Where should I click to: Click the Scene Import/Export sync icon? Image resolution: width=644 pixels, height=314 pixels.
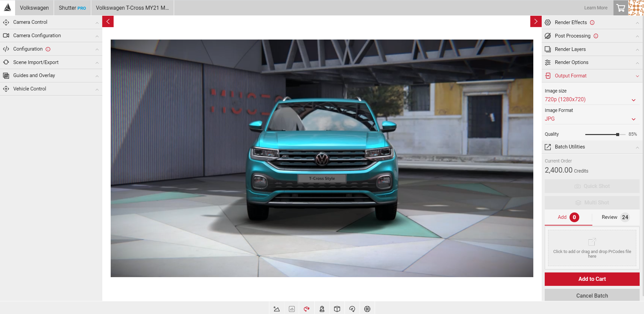6,62
